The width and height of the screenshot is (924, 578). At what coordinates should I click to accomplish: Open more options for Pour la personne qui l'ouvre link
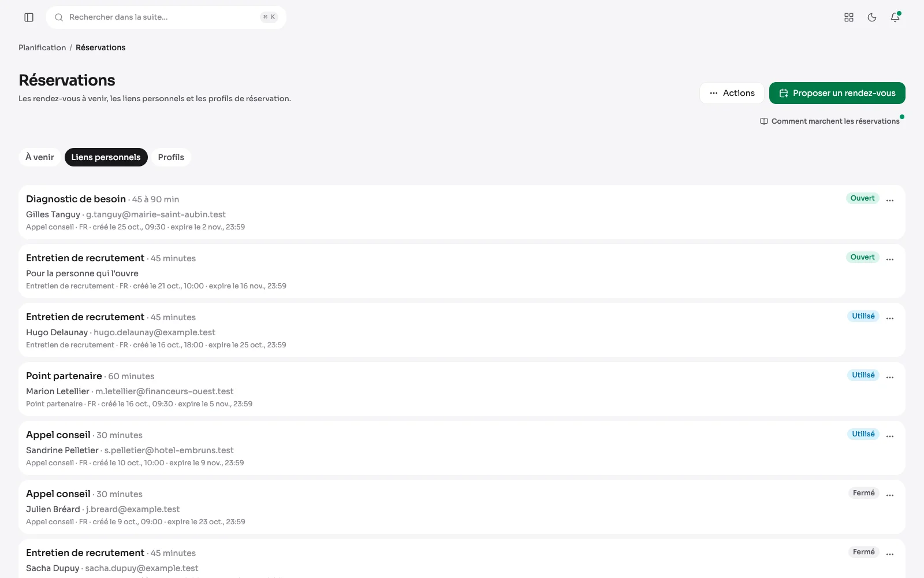coord(890,259)
